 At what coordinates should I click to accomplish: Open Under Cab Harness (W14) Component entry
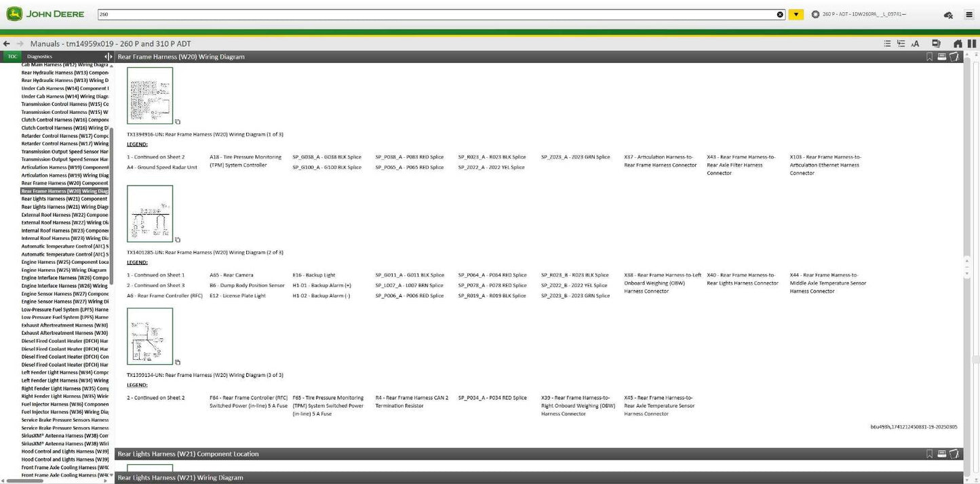[x=65, y=88]
